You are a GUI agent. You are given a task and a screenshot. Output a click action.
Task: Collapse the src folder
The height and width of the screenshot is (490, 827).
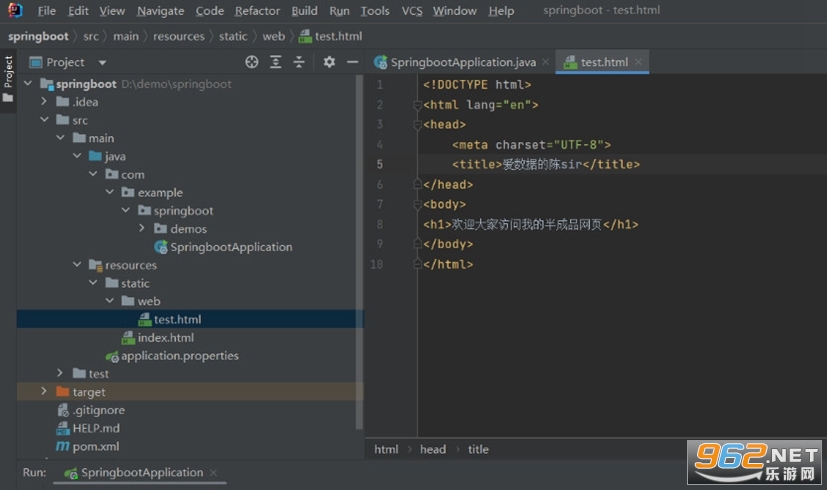click(x=44, y=120)
